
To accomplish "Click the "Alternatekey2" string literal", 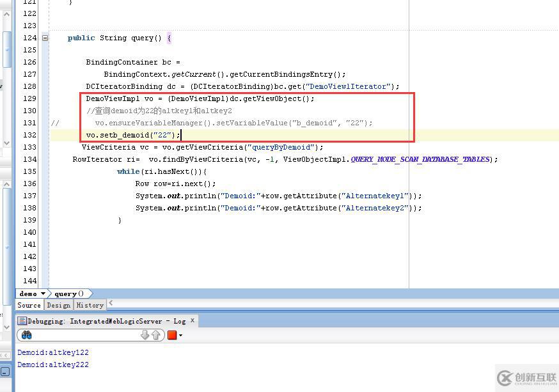I will pyautogui.click(x=375, y=208).
